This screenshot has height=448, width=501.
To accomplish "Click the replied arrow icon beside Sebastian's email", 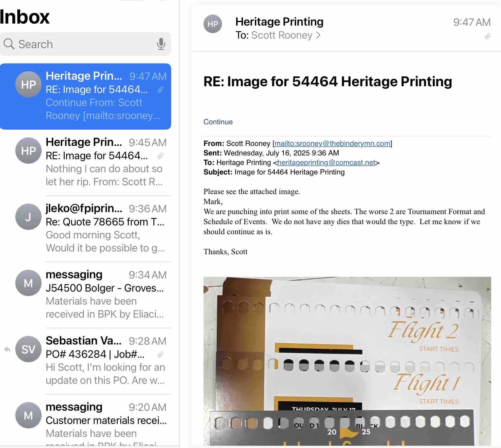I will [x=7, y=349].
